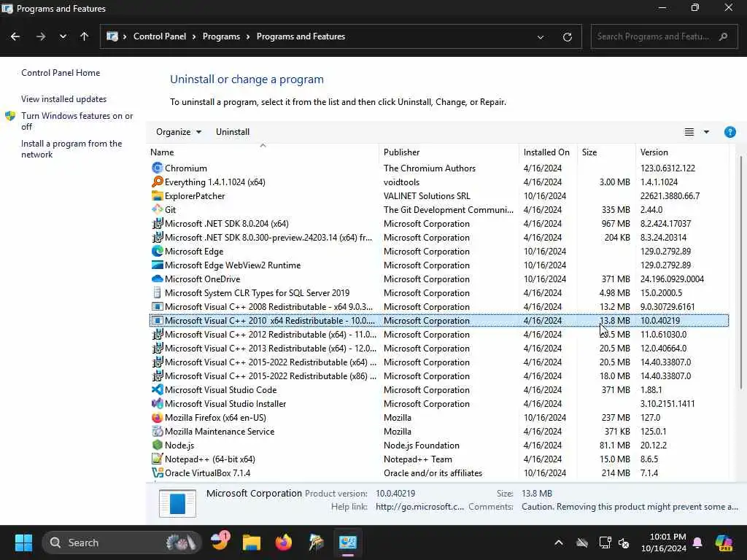Click the forward navigation arrow
This screenshot has width=747, height=560.
pyautogui.click(x=41, y=36)
